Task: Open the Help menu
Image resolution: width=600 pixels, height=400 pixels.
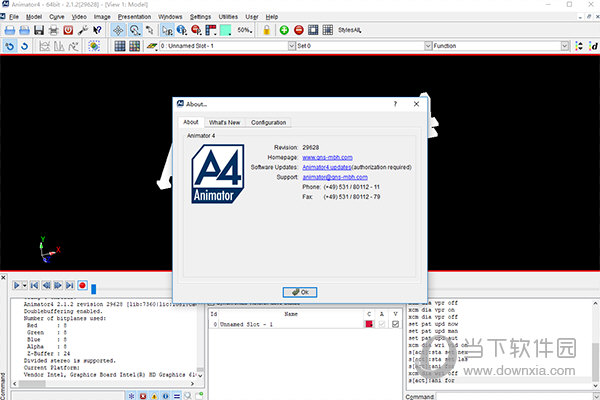Action: point(272,17)
